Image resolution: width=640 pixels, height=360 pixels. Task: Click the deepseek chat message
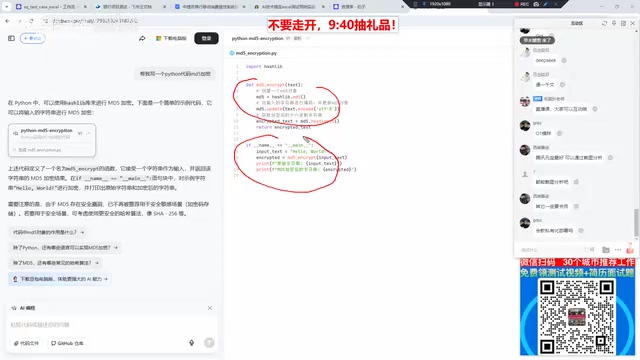pos(546,60)
